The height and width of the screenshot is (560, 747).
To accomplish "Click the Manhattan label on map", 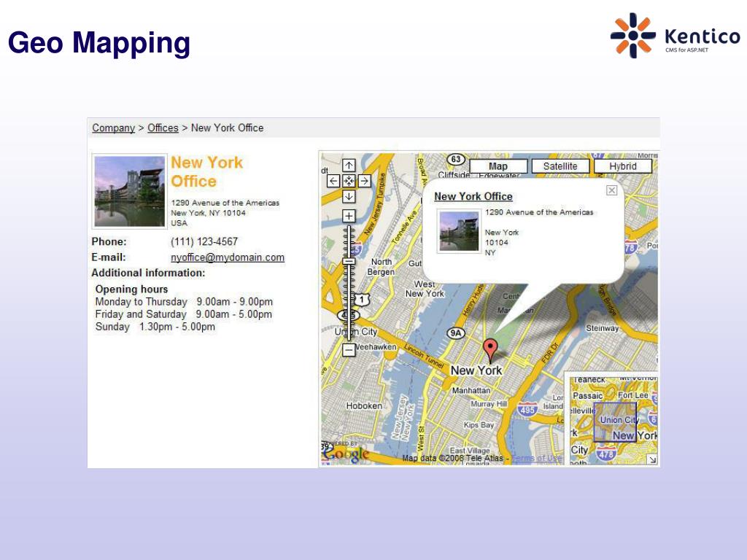I will coord(471,391).
